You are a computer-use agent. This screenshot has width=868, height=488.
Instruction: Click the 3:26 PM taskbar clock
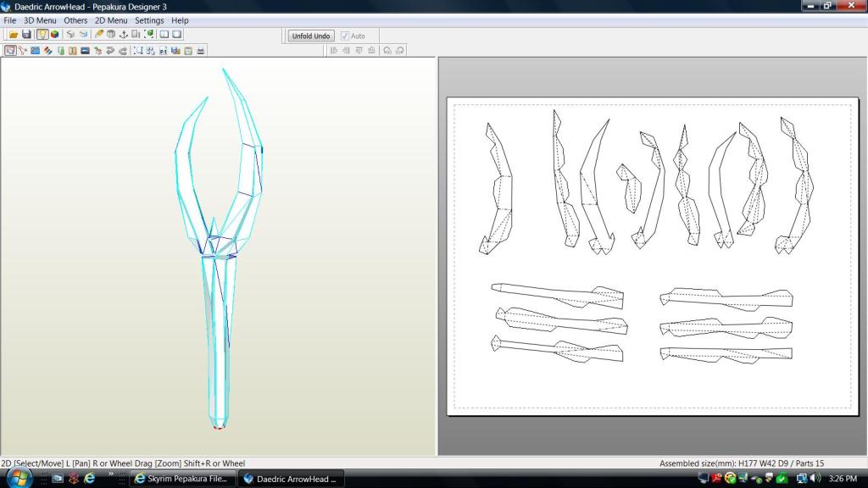[843, 478]
